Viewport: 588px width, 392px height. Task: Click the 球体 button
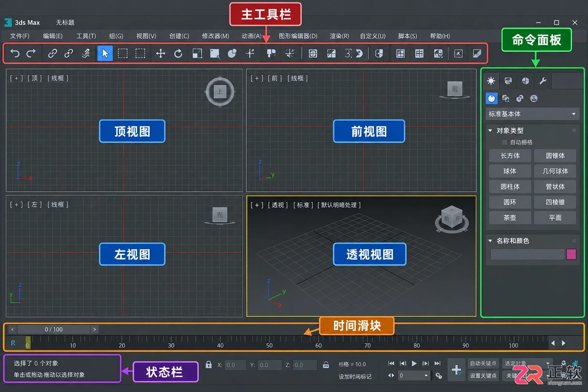click(x=510, y=171)
